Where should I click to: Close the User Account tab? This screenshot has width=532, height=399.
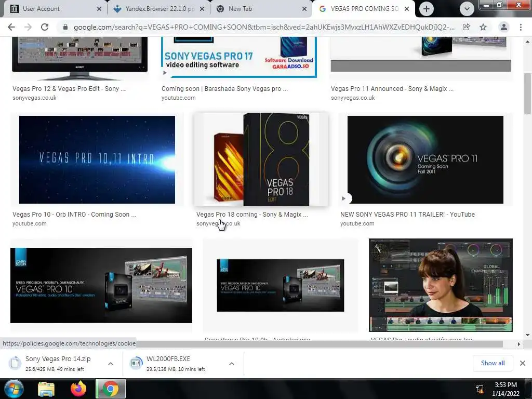[99, 9]
